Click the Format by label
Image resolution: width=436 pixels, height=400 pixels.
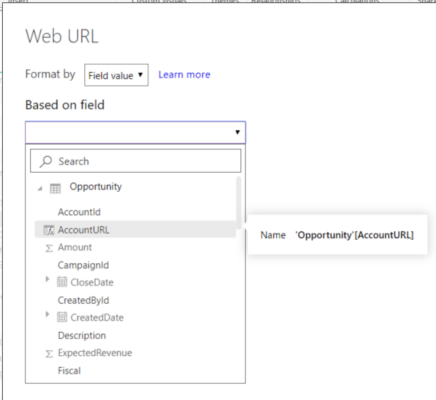coord(50,74)
